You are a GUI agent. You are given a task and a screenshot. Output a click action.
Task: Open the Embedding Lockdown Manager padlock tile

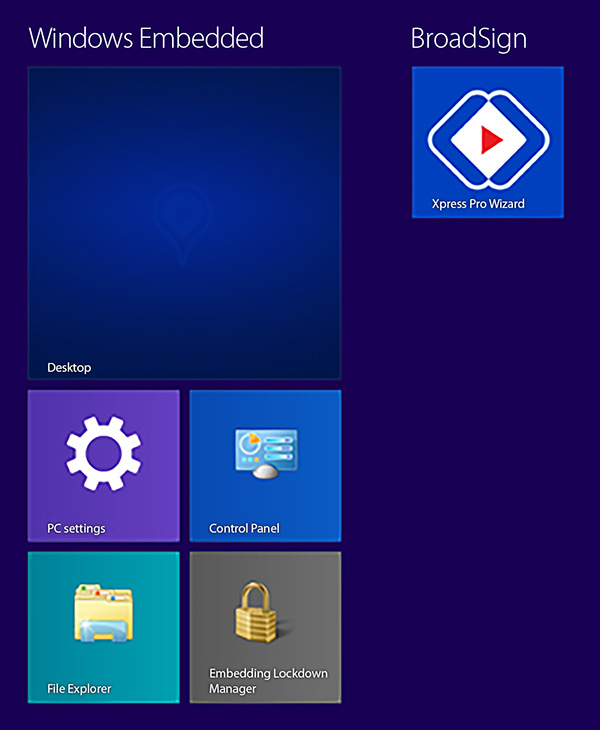click(265, 627)
